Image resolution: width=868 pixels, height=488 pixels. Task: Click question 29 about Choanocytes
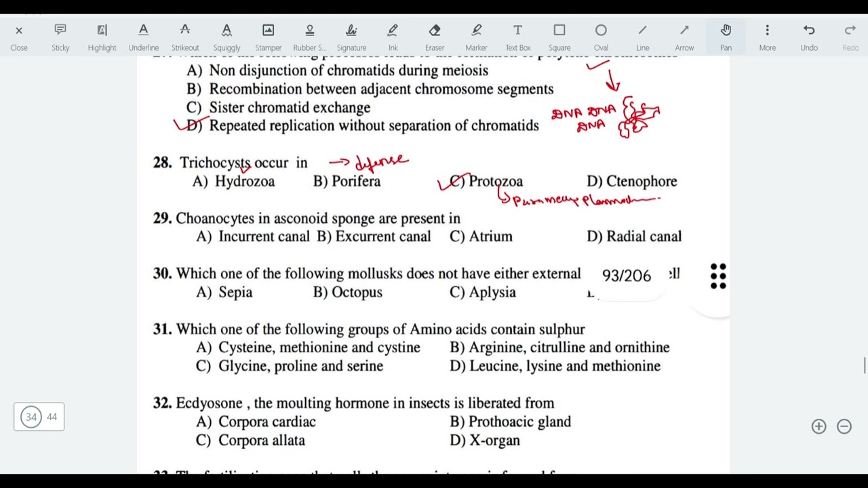click(x=307, y=218)
